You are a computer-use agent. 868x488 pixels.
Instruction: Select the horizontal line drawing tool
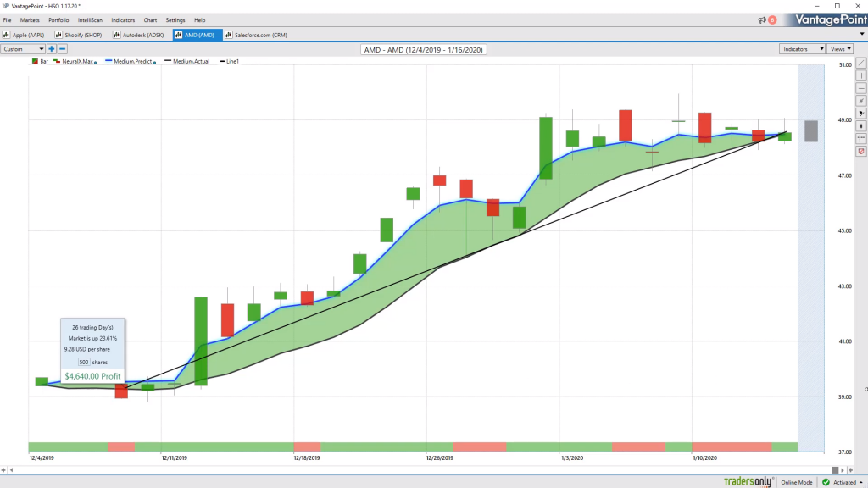tap(861, 88)
